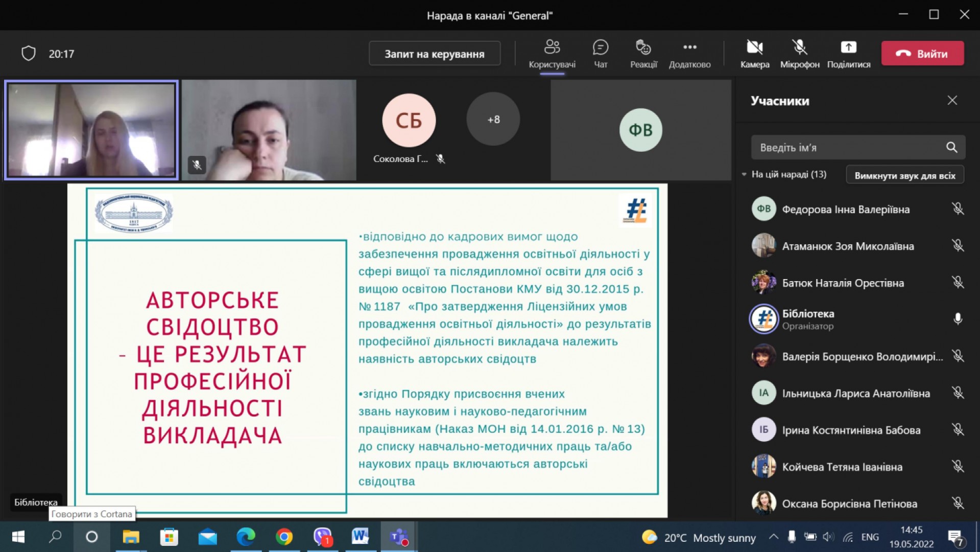The image size is (980, 552).
Task: Open Google Chrome in the taskbar
Action: [x=284, y=537]
